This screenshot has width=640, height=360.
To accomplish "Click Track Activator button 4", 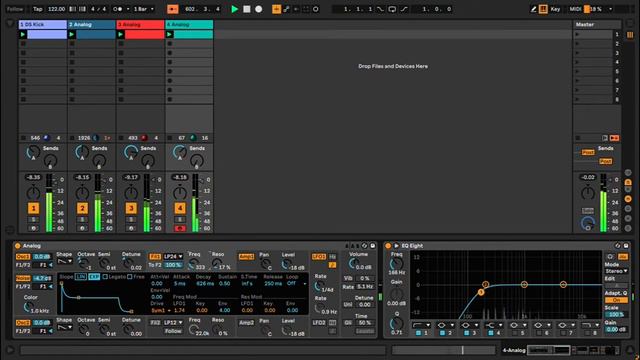I will (x=180, y=209).
